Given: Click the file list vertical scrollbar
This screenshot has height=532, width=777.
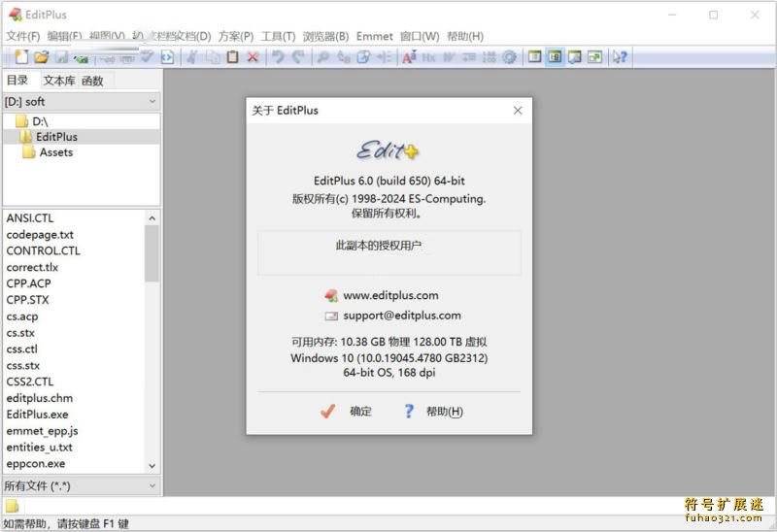Looking at the screenshot, I should coord(152,340).
